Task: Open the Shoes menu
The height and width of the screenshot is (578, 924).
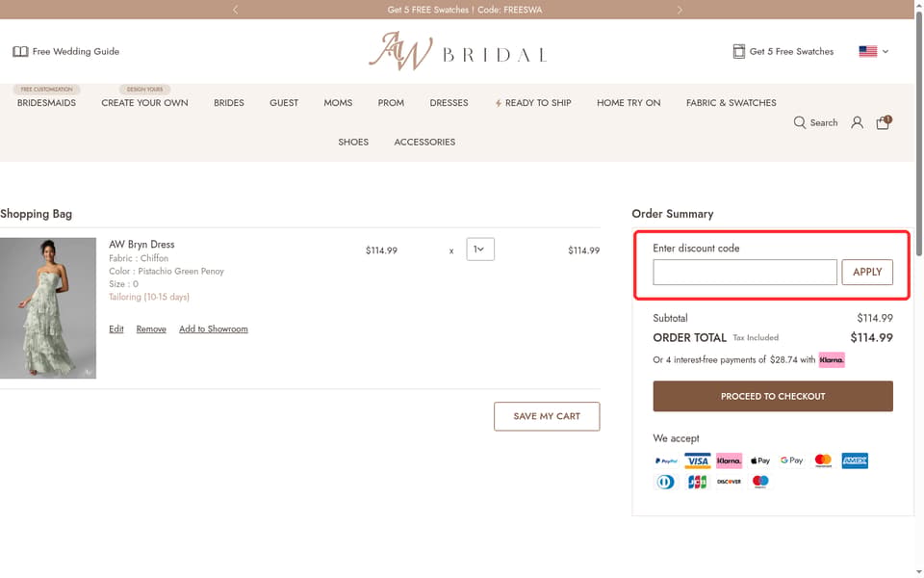Action: coord(353,143)
